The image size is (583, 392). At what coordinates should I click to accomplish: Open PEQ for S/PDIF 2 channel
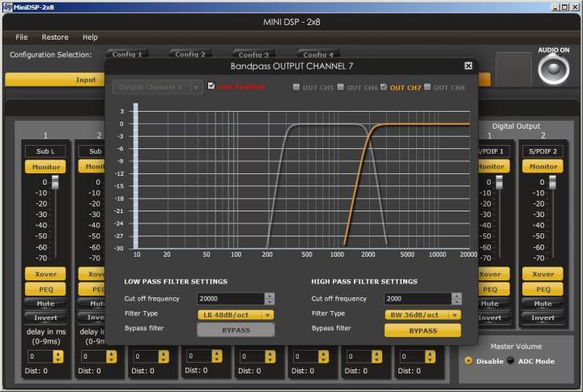pos(543,289)
